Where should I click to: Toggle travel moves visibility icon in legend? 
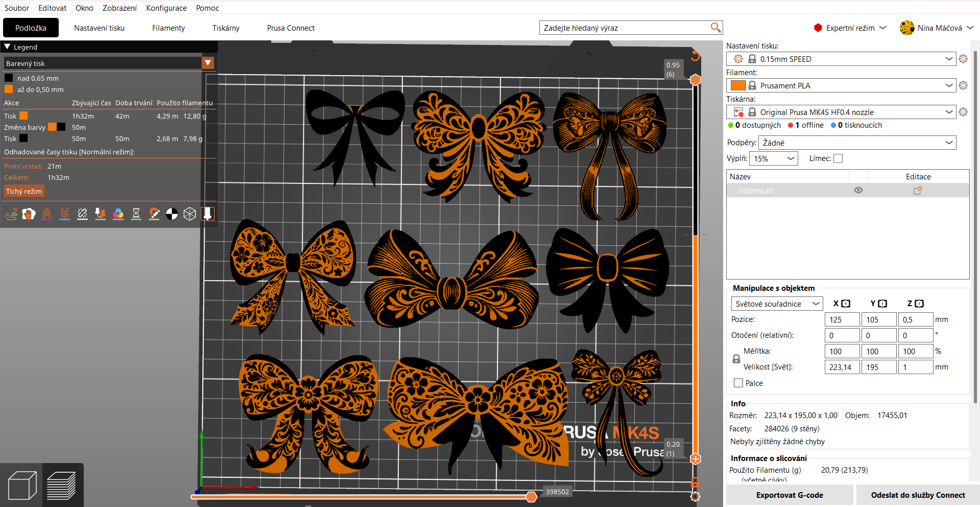point(11,214)
